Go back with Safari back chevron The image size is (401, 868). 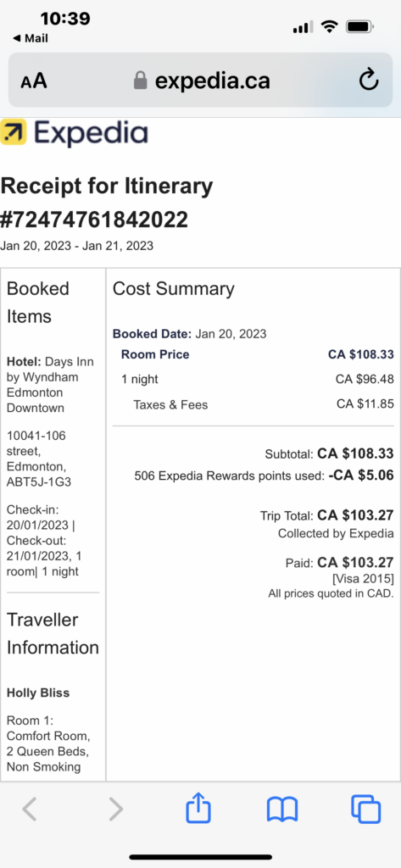coord(30,809)
